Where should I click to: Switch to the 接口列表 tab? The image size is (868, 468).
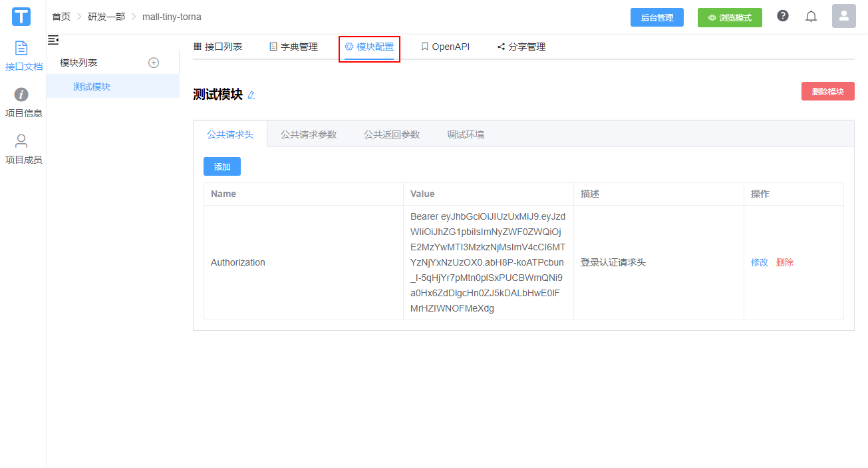pos(217,47)
